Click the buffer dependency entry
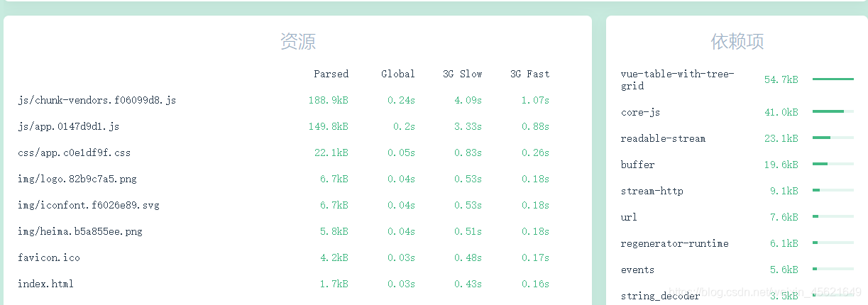Viewport: 868px width, 305px height. (x=737, y=165)
